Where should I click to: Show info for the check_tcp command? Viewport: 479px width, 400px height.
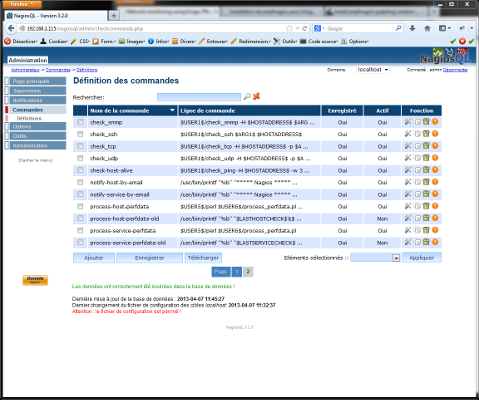tap(435, 146)
